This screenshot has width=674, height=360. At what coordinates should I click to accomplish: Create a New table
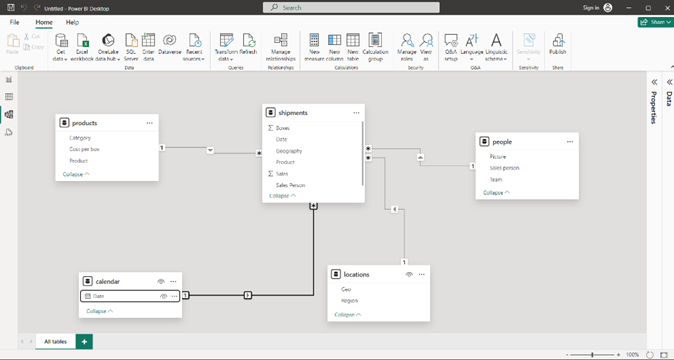353,47
